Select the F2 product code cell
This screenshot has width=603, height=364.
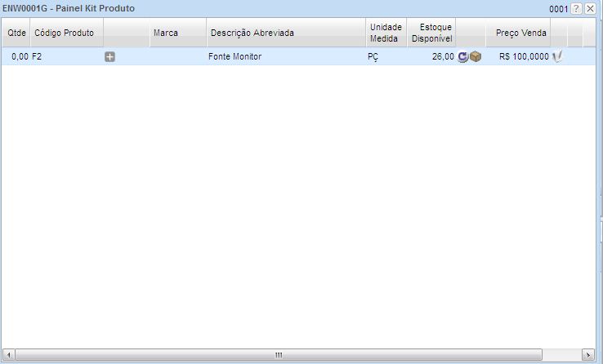(x=66, y=56)
